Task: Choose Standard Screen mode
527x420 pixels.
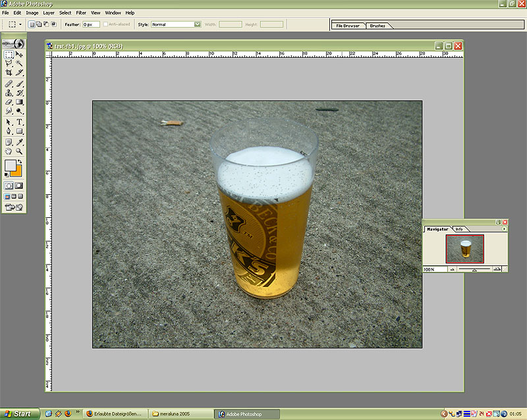Action: (x=7, y=196)
